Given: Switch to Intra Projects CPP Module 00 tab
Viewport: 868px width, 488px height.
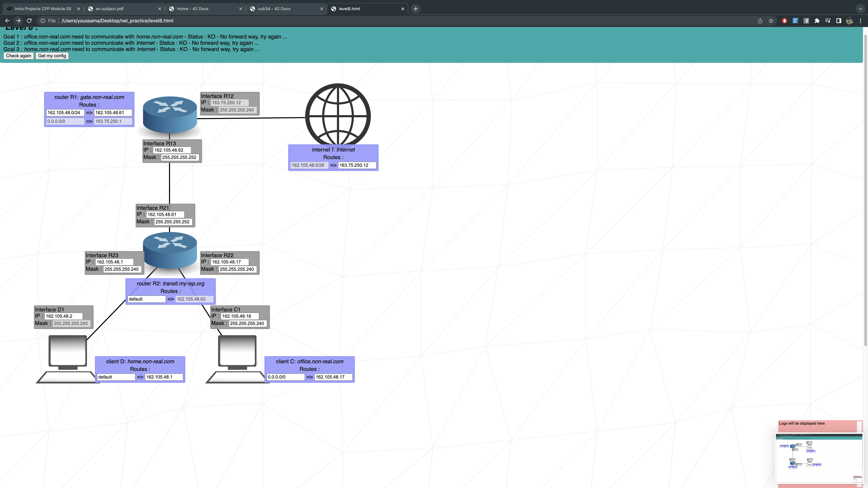Looking at the screenshot, I should click(43, 9).
